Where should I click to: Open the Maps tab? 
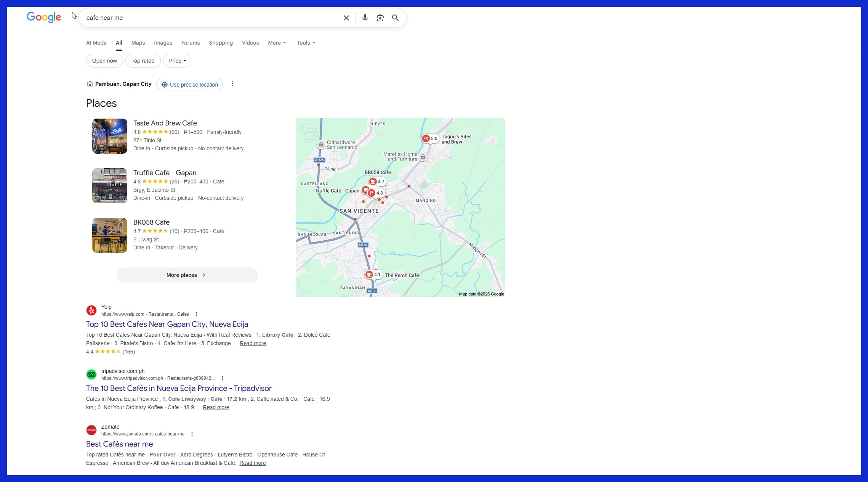coord(138,43)
